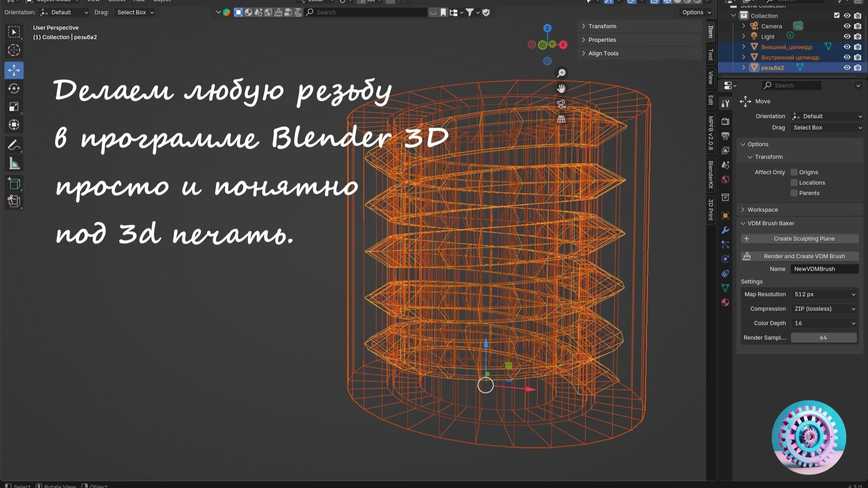Click the Render Samples value slider

[x=823, y=338]
